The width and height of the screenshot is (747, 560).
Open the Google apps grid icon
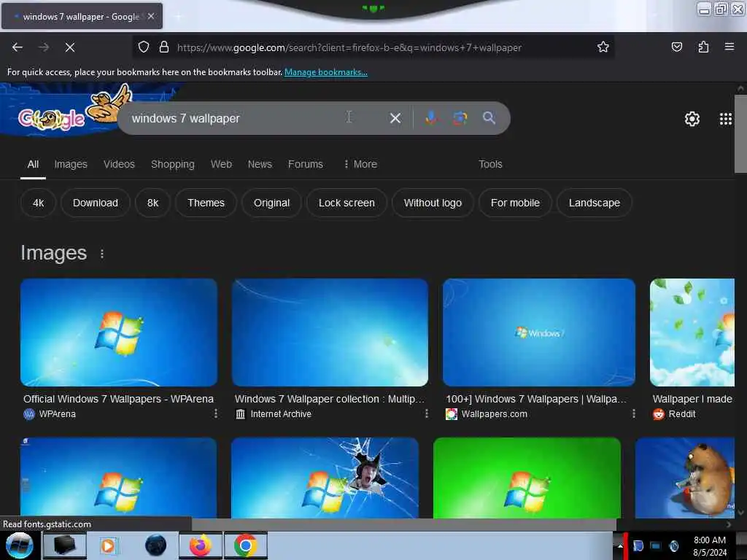[x=726, y=119]
